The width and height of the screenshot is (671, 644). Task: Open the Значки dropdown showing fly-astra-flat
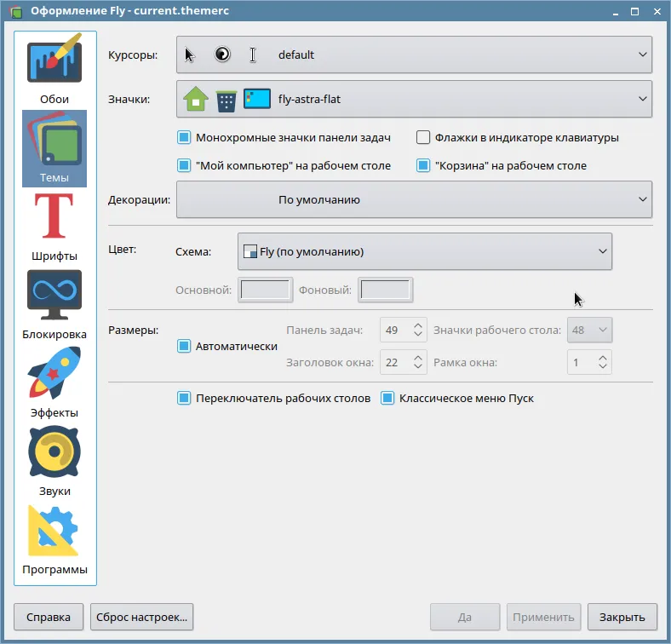click(x=414, y=99)
